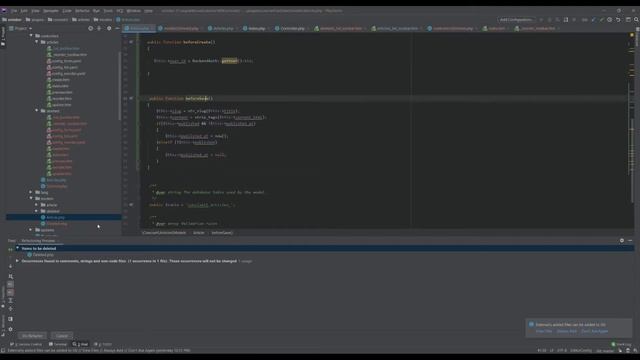
Task: Open the Terminal tool window tab
Action: coord(58,344)
